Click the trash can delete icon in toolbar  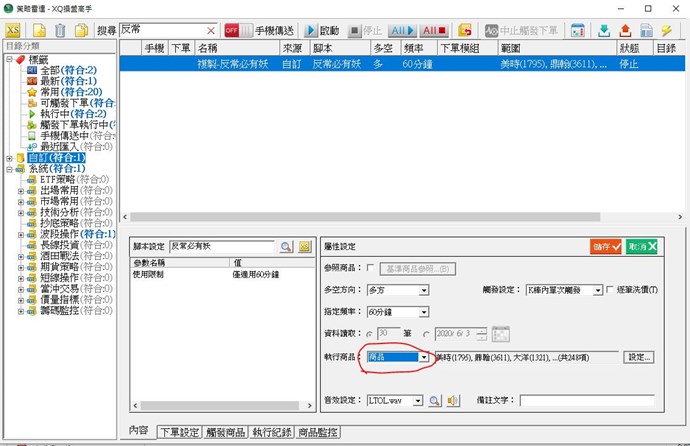pyautogui.click(x=61, y=30)
